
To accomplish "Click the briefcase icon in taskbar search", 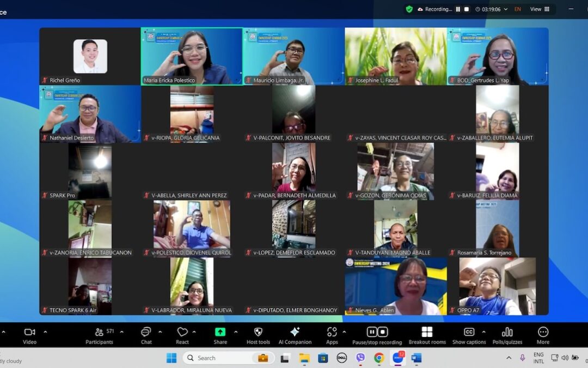I will pyautogui.click(x=263, y=358).
